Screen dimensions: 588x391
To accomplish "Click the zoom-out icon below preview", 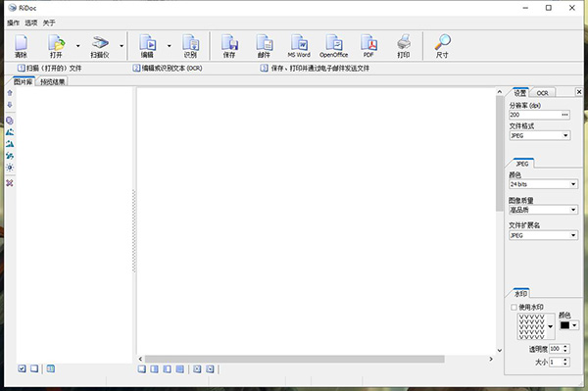I will pos(210,369).
